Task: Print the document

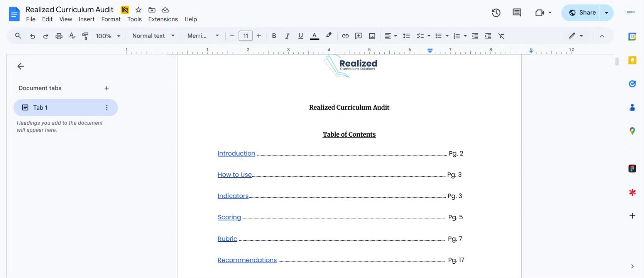Action: 59,36
